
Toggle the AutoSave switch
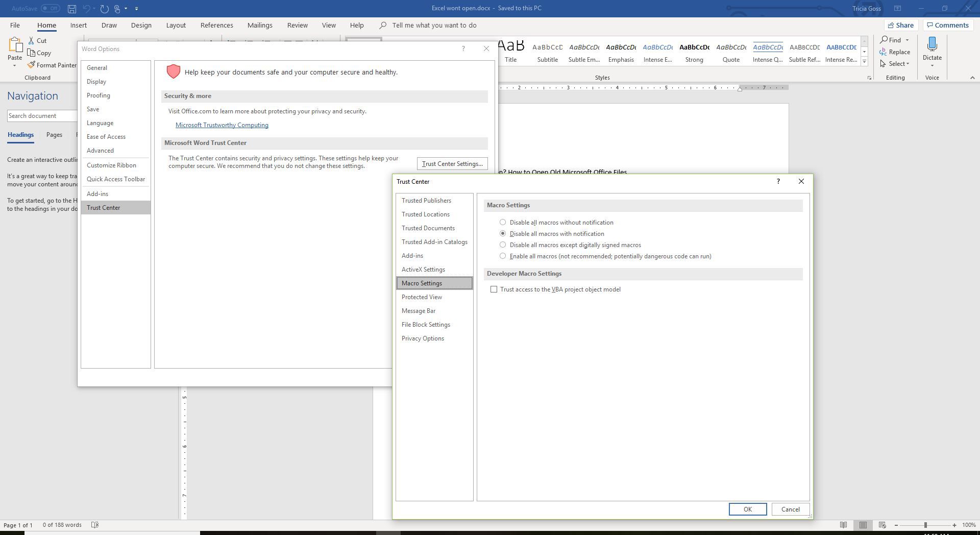click(x=50, y=9)
